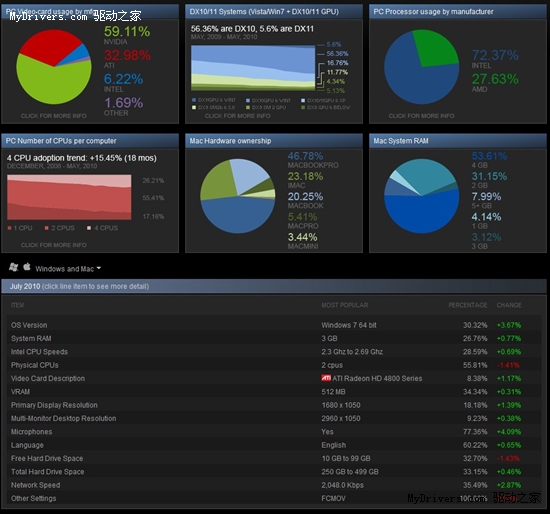Click the Mac System RAM panel header

pyautogui.click(x=458, y=141)
